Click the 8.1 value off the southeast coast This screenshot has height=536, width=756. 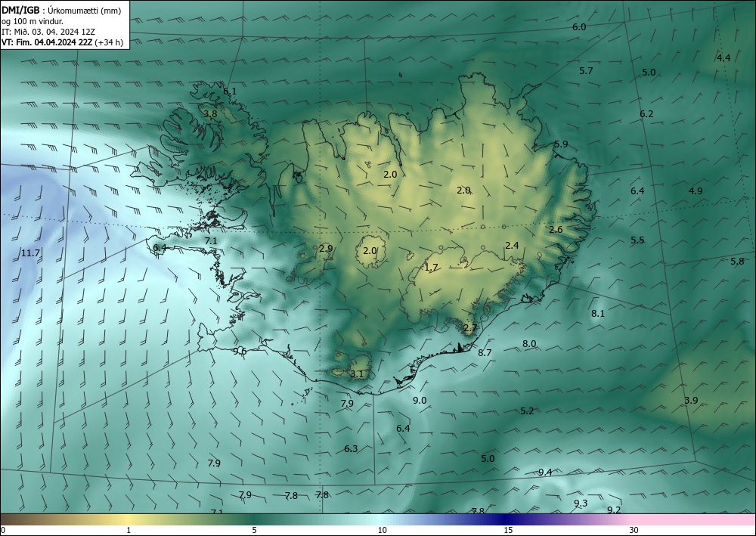[x=598, y=313]
